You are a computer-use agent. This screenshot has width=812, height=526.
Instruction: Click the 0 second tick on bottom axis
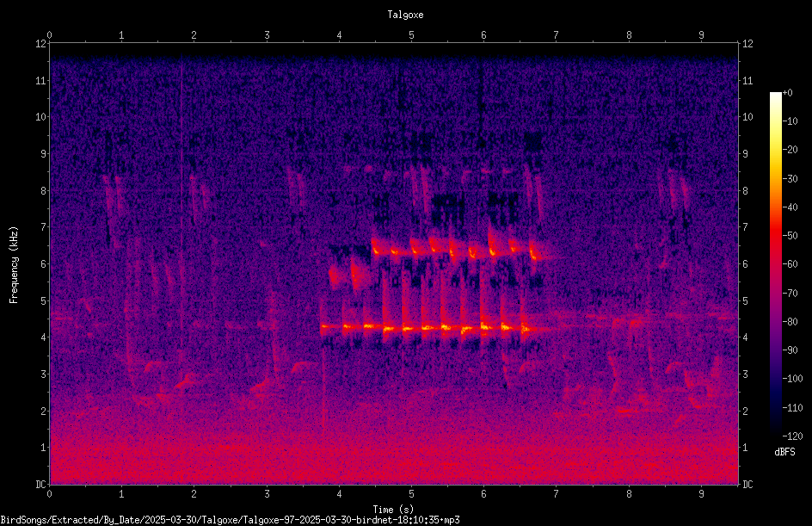49,494
